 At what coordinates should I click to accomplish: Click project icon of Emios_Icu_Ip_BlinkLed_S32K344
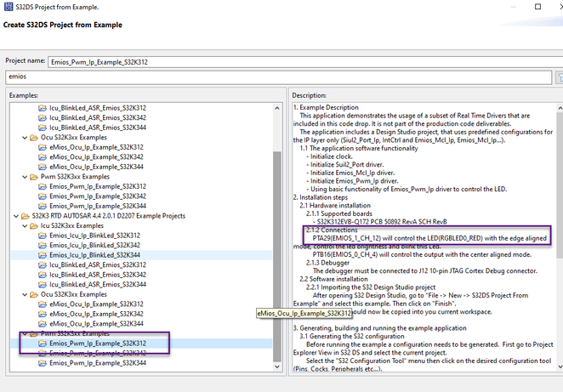click(43, 255)
